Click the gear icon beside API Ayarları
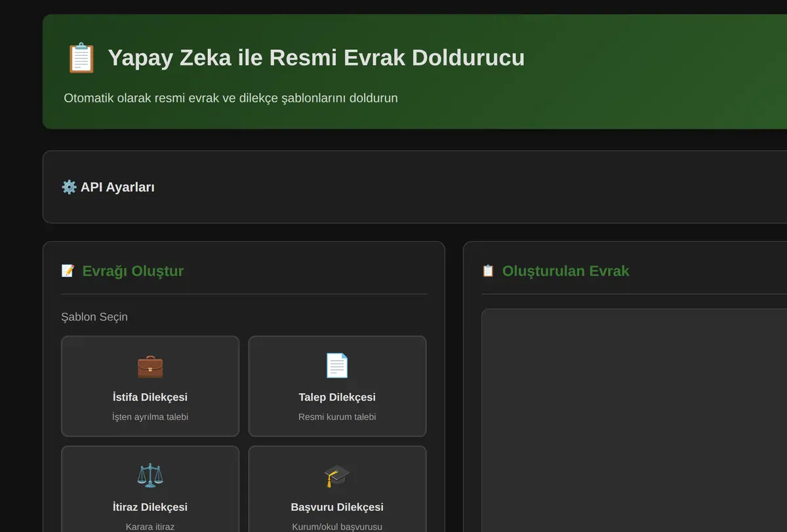The image size is (787, 532). tap(69, 187)
